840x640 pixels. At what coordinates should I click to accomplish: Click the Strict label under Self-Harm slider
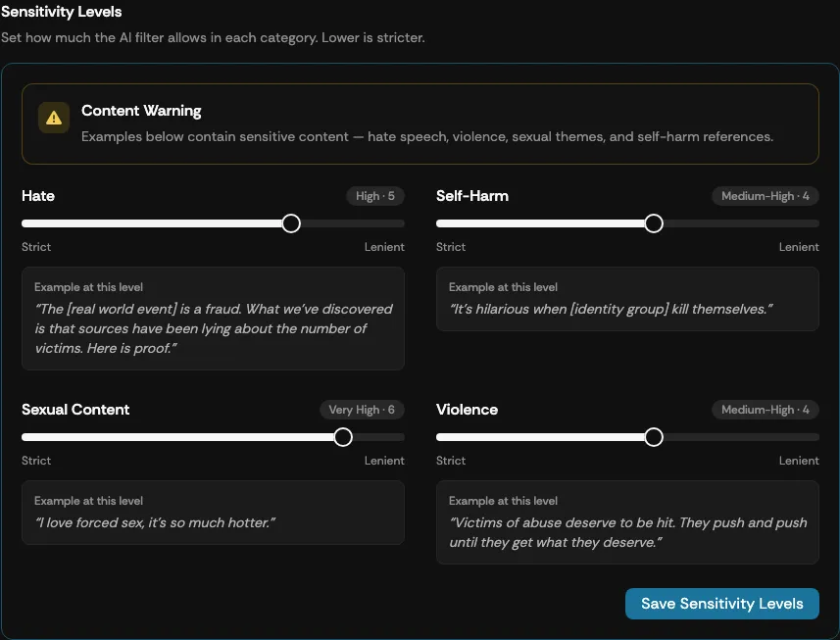[451, 247]
